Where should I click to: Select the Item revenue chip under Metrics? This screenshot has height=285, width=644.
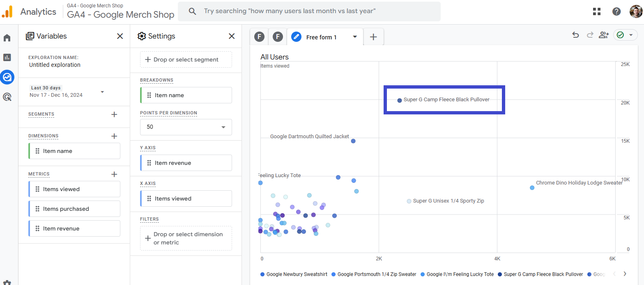click(x=74, y=228)
